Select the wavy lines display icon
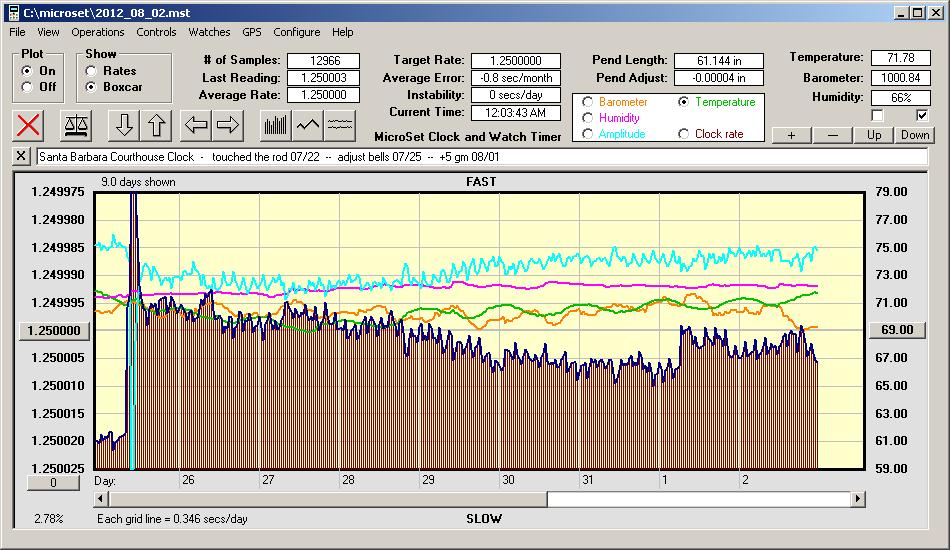Image resolution: width=950 pixels, height=550 pixels. 340,125
